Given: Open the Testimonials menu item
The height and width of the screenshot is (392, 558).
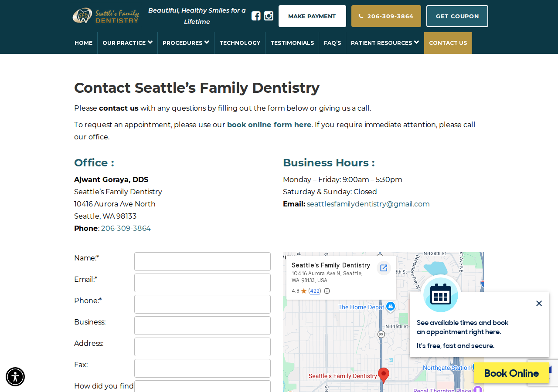Looking at the screenshot, I should pyautogui.click(x=292, y=43).
